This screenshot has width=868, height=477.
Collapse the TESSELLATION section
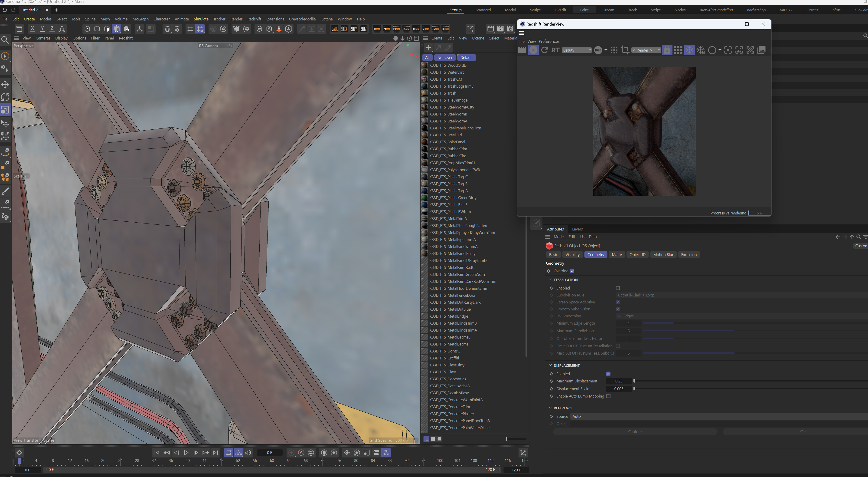click(x=550, y=280)
